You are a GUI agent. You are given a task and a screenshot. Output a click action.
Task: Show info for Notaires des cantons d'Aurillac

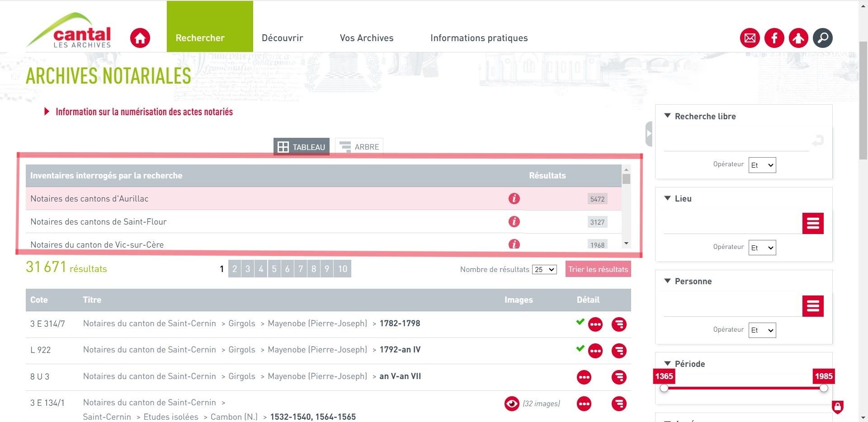[x=514, y=199]
